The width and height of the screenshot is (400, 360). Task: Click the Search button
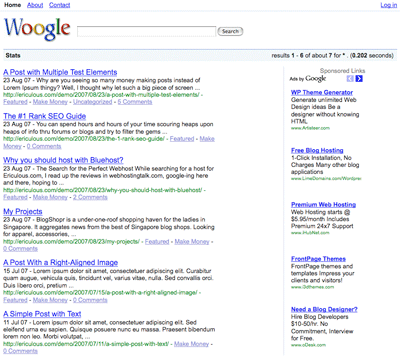click(x=230, y=31)
